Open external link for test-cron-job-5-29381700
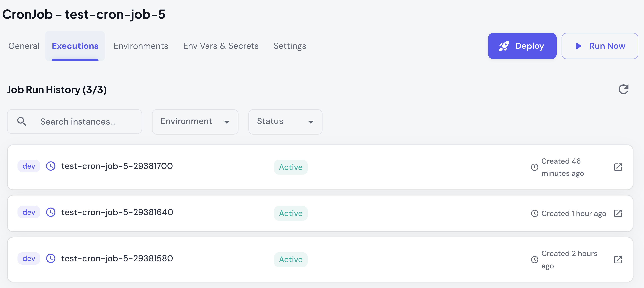This screenshot has height=288, width=644. 618,167
